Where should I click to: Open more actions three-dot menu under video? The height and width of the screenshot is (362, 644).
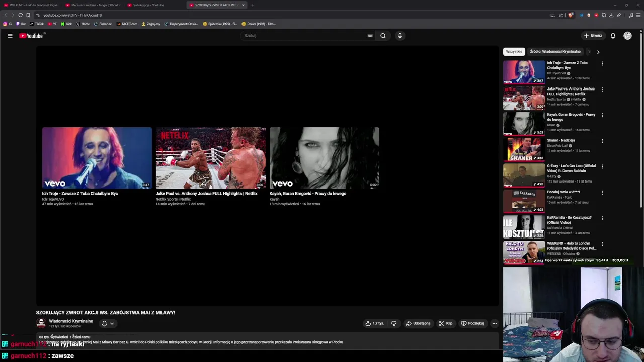(495, 323)
